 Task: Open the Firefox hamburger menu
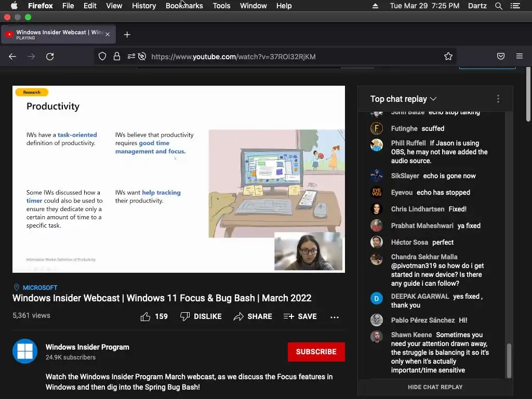pos(520,56)
